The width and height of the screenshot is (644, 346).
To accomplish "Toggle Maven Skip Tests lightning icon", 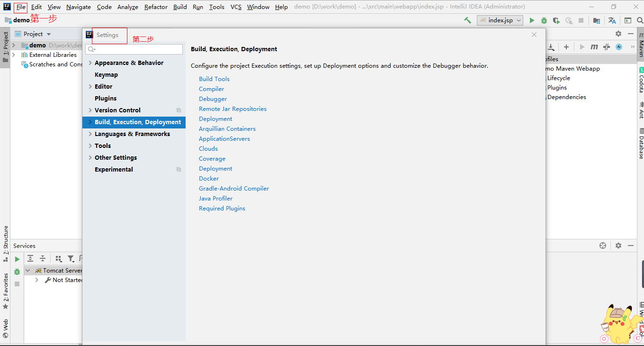I will (x=619, y=47).
